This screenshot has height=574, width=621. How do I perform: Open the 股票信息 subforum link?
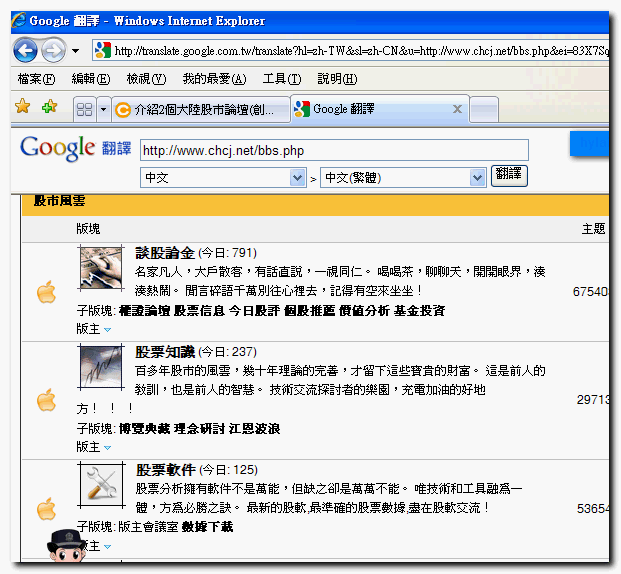199,311
